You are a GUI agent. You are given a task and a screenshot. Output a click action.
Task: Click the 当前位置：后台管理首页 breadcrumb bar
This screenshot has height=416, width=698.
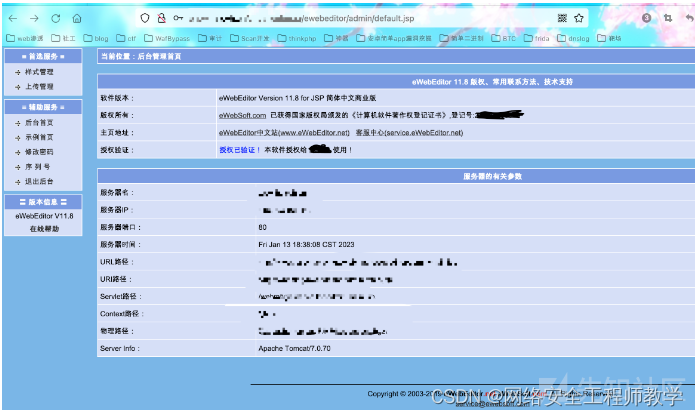[396, 56]
